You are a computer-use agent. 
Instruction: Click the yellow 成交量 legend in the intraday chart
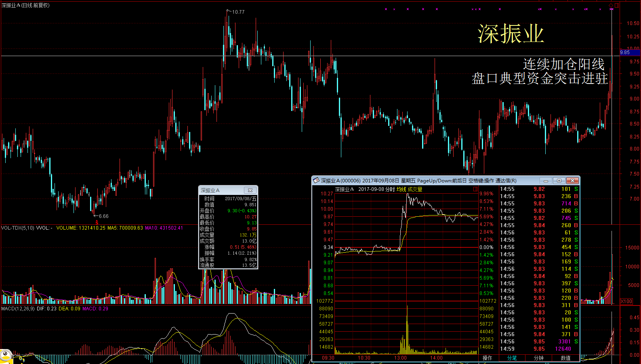[415, 189]
